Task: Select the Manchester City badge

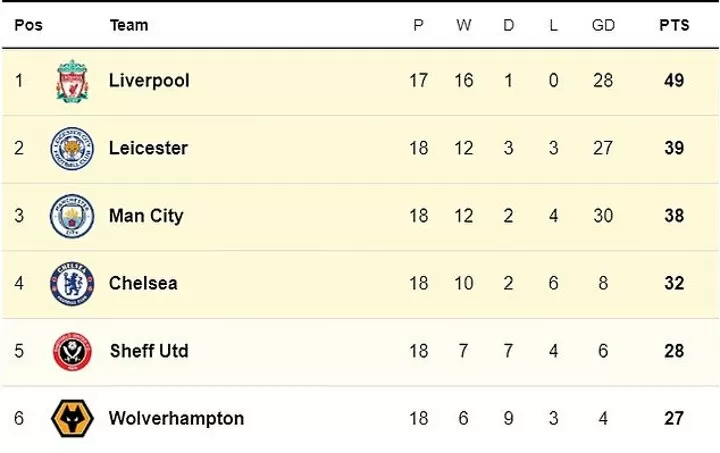Action: coord(72,216)
